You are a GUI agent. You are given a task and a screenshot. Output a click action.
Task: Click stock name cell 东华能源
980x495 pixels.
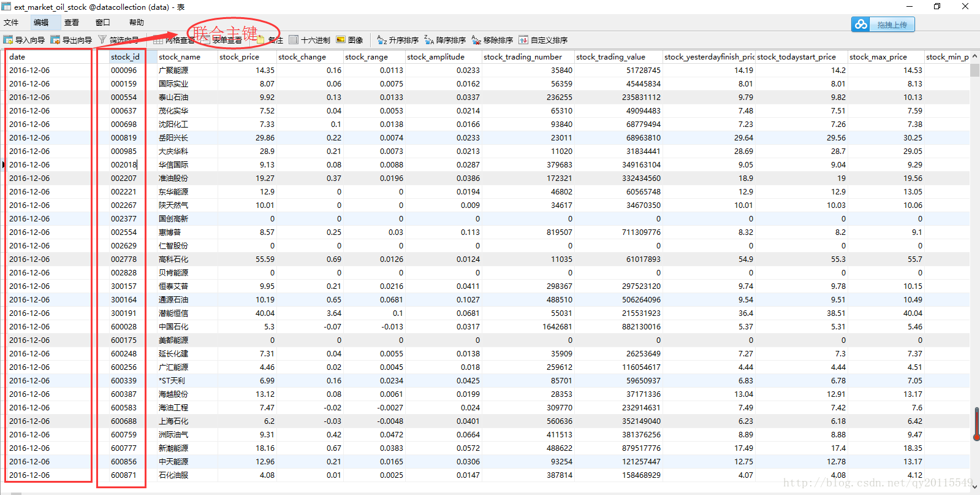tap(187, 191)
